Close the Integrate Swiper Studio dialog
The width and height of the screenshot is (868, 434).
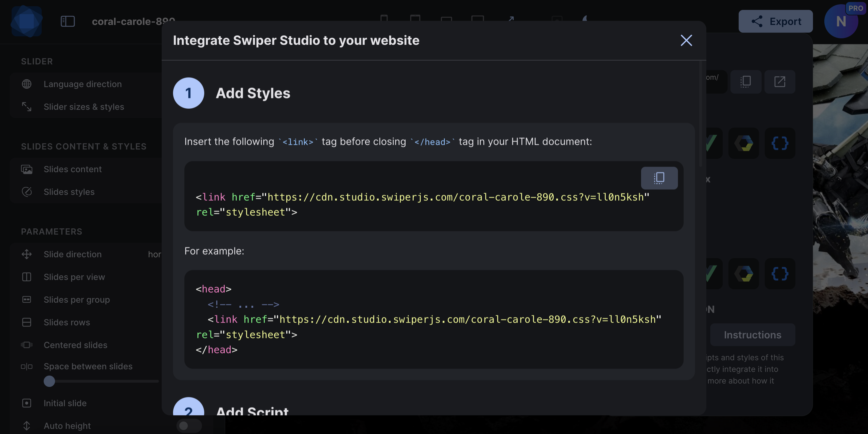tap(686, 41)
